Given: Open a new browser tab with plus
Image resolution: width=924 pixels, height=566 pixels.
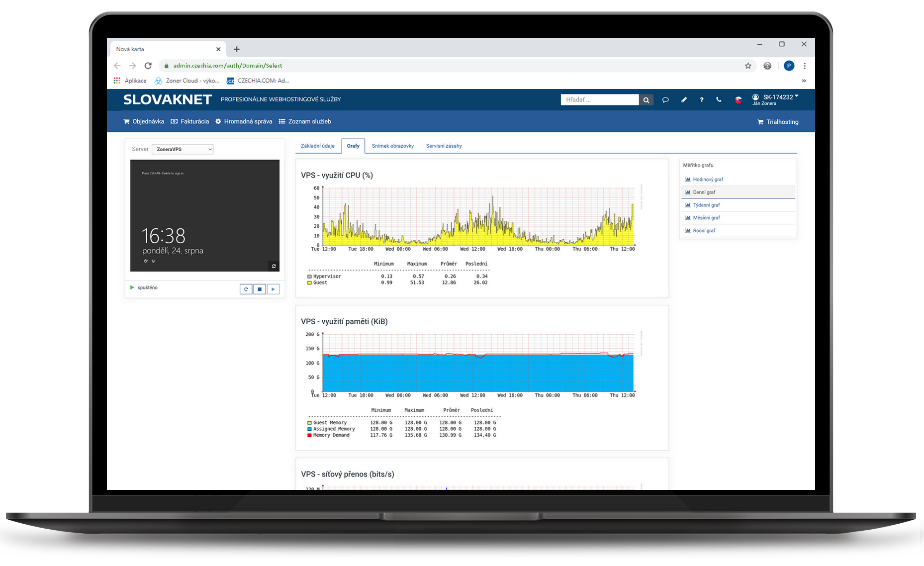Looking at the screenshot, I should coord(237,49).
